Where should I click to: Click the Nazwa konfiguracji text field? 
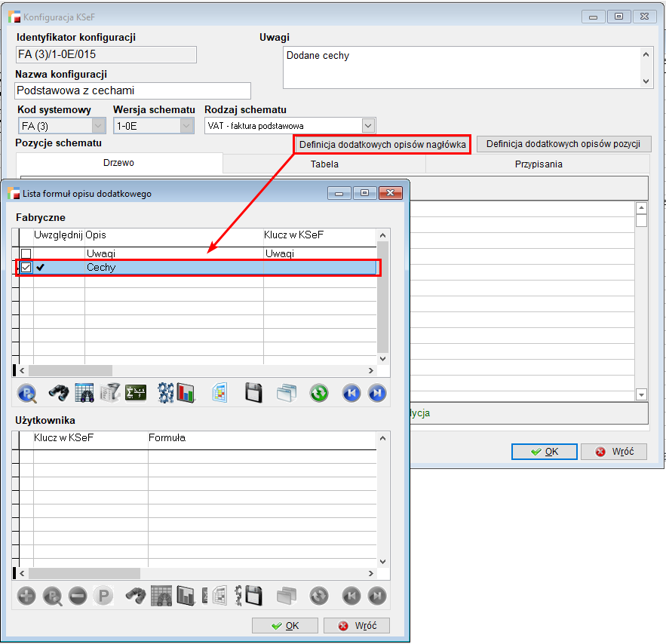pyautogui.click(x=133, y=91)
